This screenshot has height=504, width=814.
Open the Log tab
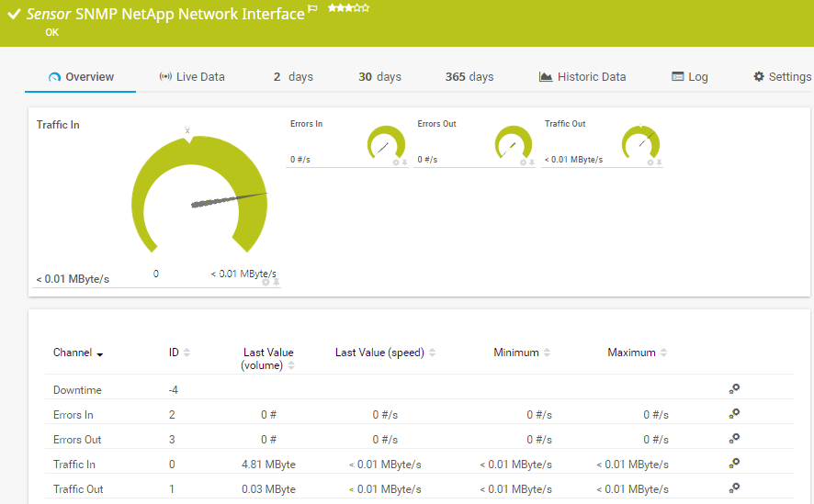pos(690,77)
